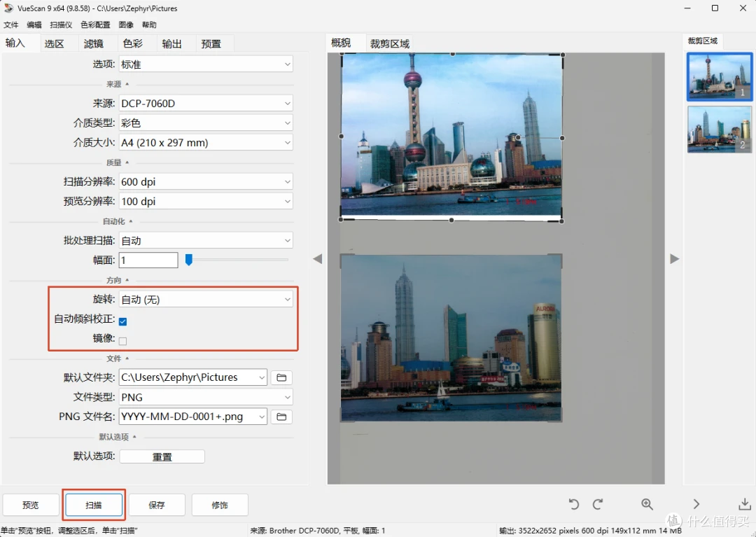756x537 pixels.
Task: Uncheck the 自动倾斜校正 checkbox
Action: click(123, 321)
